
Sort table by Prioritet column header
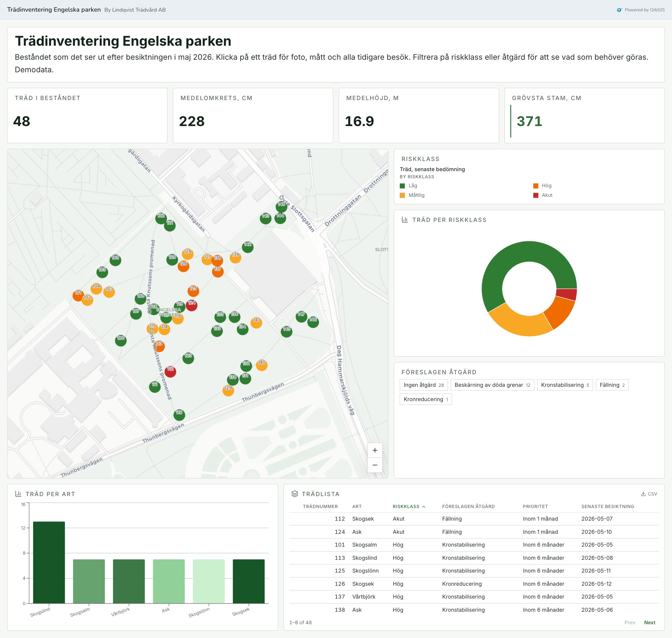535,506
